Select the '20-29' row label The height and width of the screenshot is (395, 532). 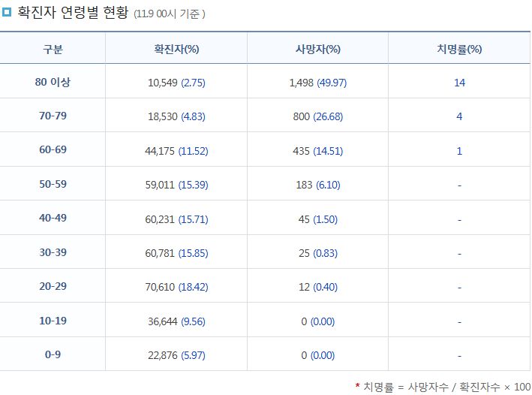(53, 286)
